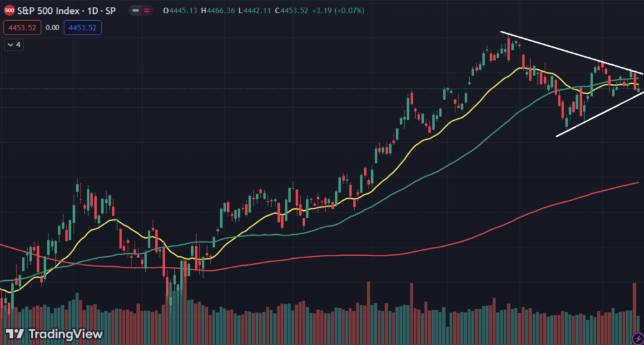The image size is (644, 345).
Task: Click the open price value O4445.13
Action: pyautogui.click(x=180, y=11)
